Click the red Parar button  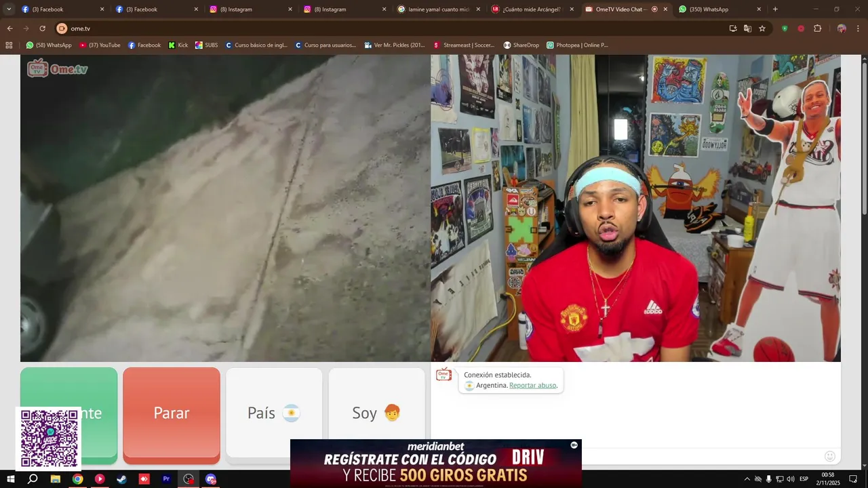(172, 415)
